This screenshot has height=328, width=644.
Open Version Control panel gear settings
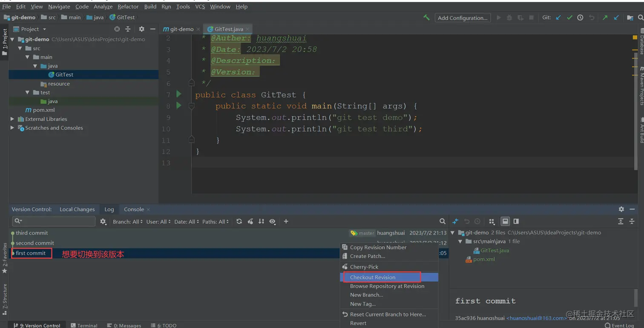[x=621, y=209]
